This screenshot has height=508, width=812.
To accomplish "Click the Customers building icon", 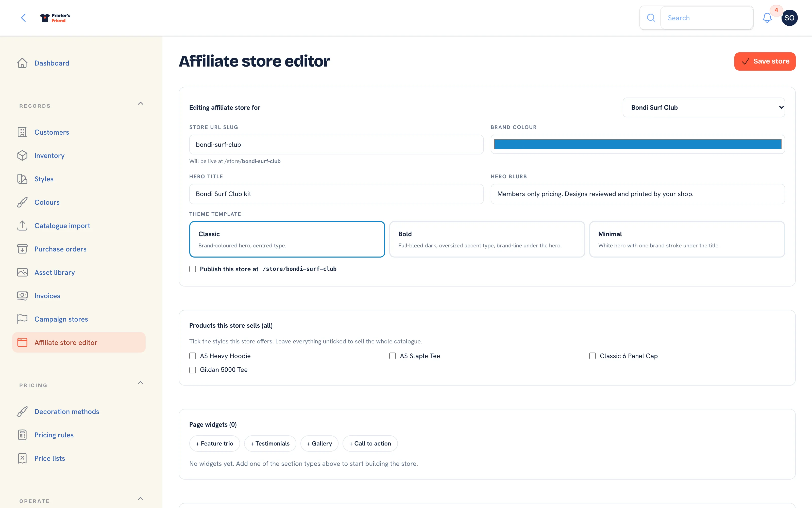I will click(23, 132).
